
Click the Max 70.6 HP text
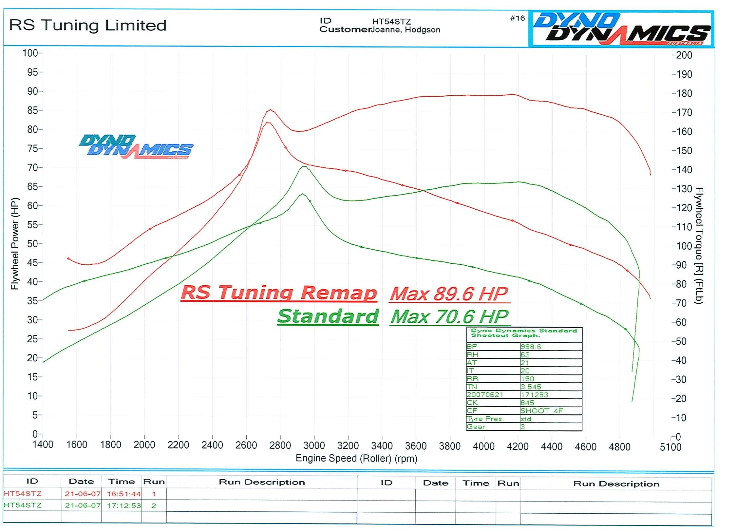[450, 317]
